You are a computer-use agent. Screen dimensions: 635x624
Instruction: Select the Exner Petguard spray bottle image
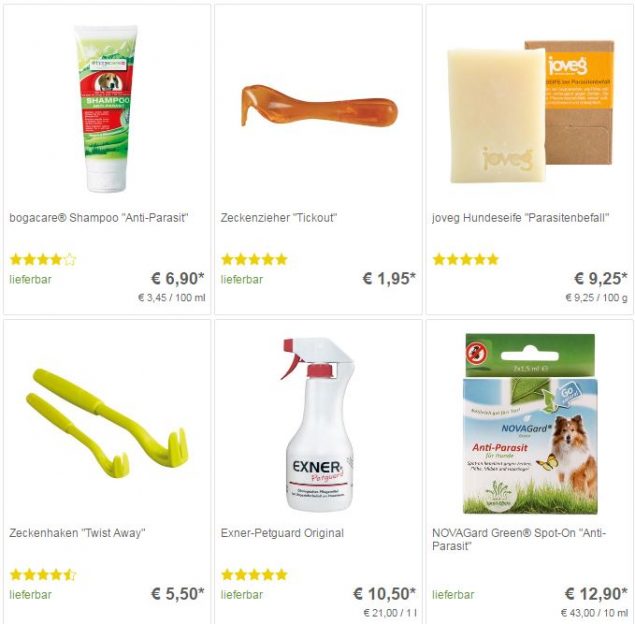coord(318,424)
